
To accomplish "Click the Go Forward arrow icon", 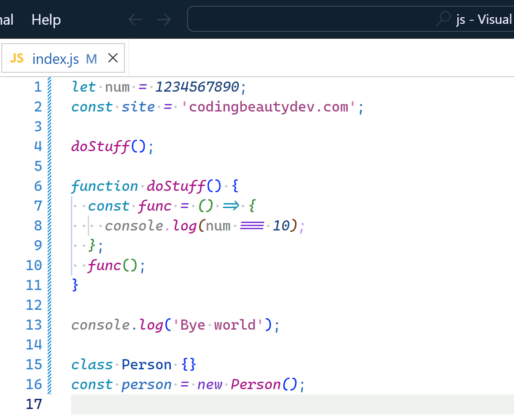I will coord(164,20).
